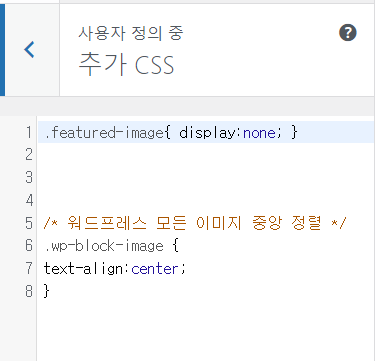Image resolution: width=375 pixels, height=361 pixels.
Task: Click the back chevron arrow
Action: coord(29,50)
